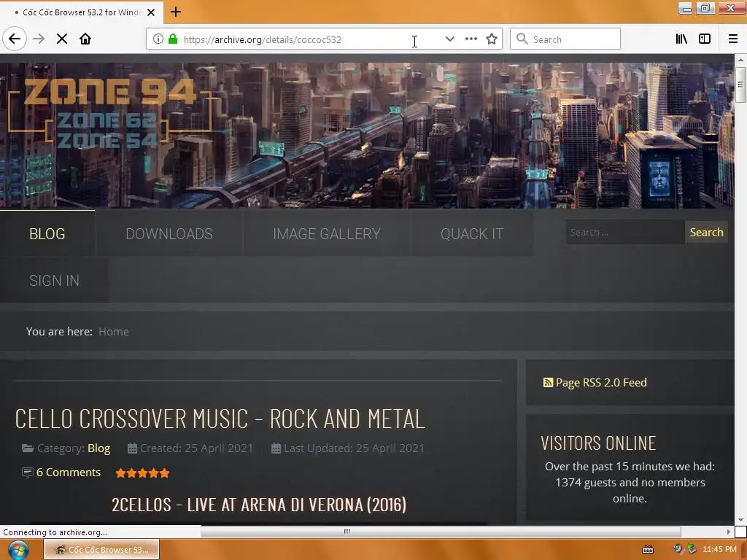Click the green secure connection padlock
The image size is (747, 560).
pyautogui.click(x=173, y=39)
